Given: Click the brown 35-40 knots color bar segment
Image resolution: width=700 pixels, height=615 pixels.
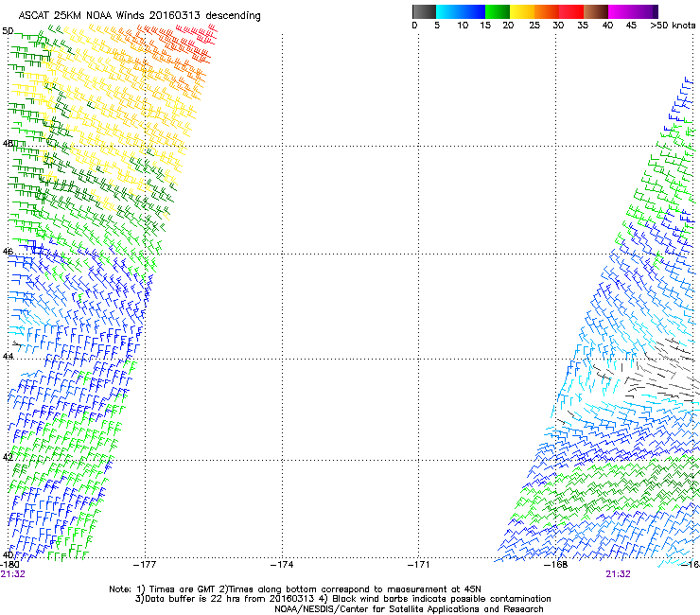Looking at the screenshot, I should [x=596, y=11].
